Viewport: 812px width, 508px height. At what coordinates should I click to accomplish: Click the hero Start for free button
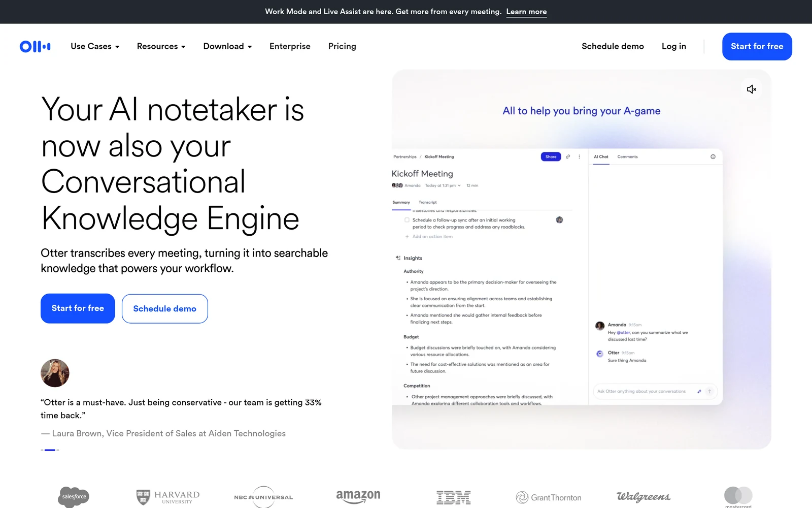(x=78, y=308)
